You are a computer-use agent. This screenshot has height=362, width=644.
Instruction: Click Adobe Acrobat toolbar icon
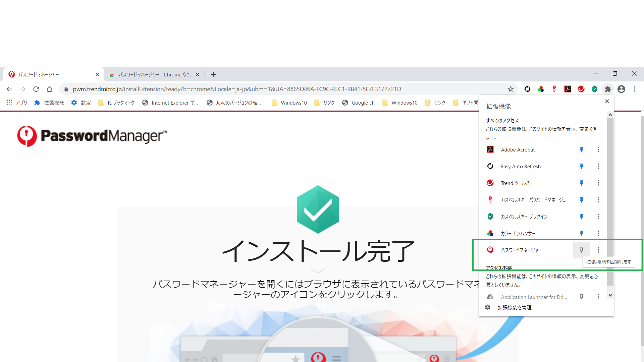[x=568, y=89]
